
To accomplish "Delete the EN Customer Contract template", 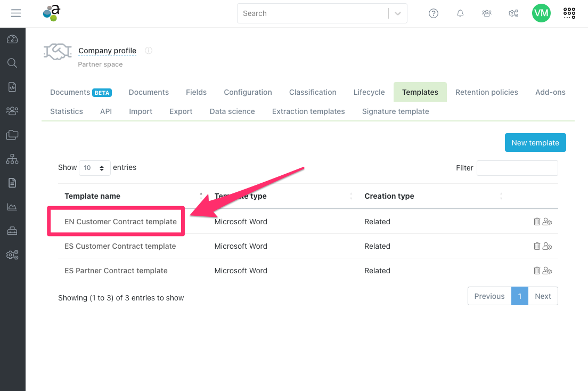I will (x=537, y=222).
